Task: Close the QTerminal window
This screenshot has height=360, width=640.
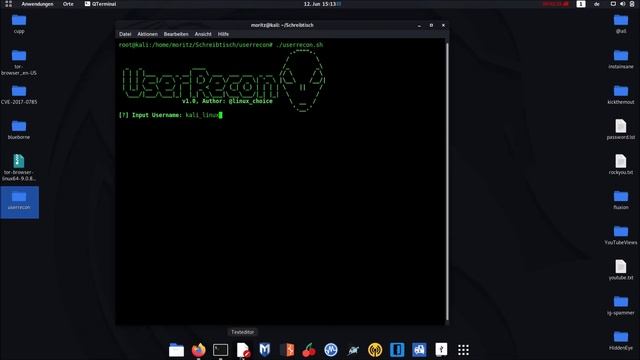Action: [443, 25]
